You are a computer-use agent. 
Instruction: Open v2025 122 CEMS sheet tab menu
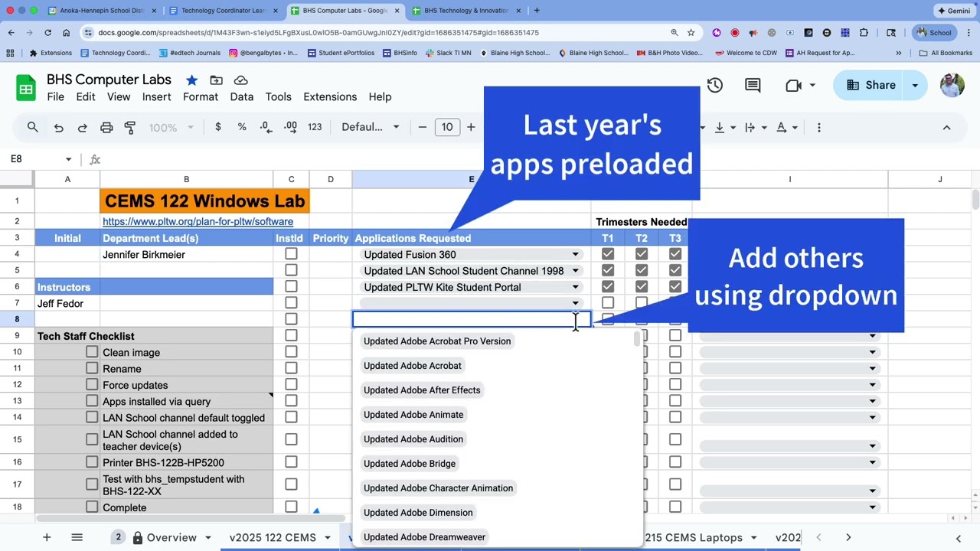coord(328,538)
